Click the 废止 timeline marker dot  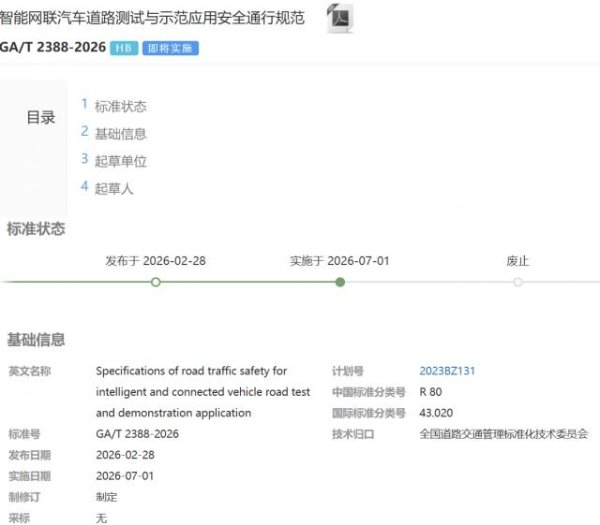[x=518, y=282]
